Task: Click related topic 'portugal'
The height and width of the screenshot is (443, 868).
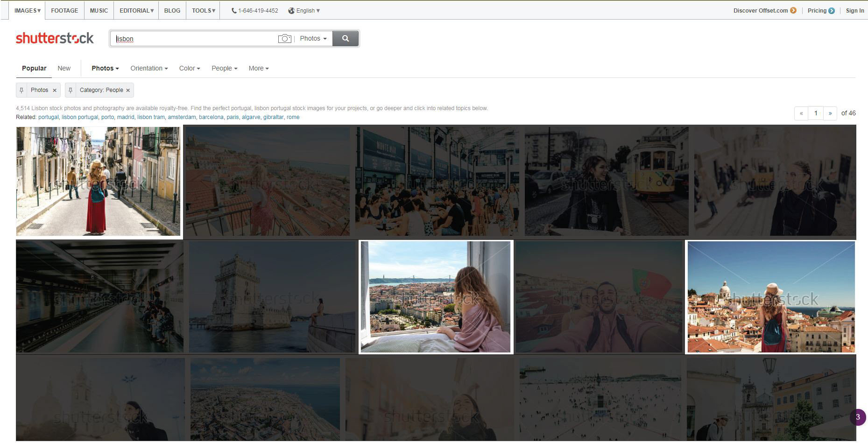Action: [x=49, y=117]
